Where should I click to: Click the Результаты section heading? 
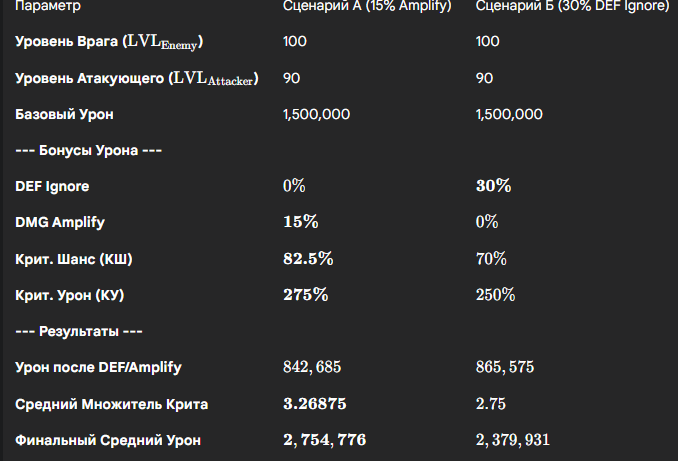coord(79,331)
